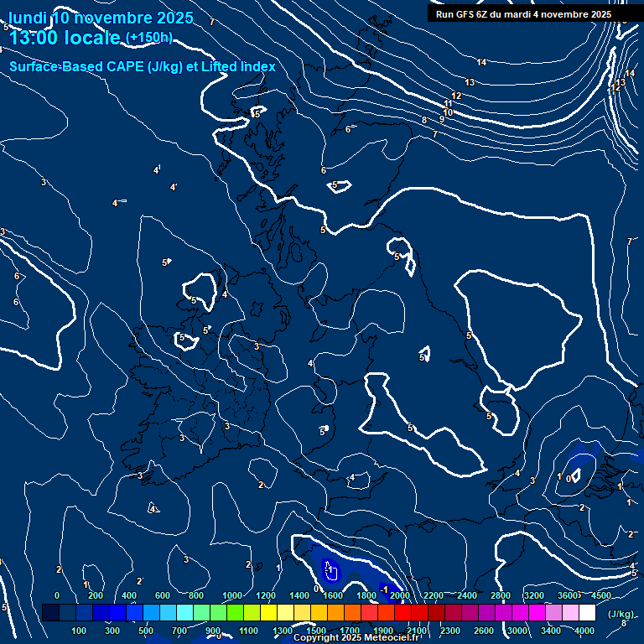This screenshot has width=644, height=644.
Task: Click the '2800' legend scale label
Action: tap(501, 595)
